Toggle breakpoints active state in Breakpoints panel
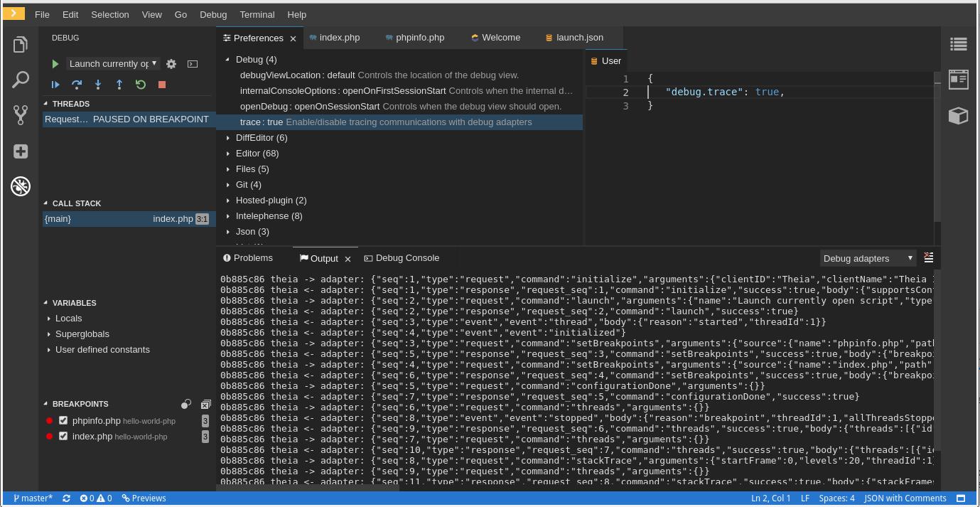The height and width of the screenshot is (507, 980). [186, 403]
